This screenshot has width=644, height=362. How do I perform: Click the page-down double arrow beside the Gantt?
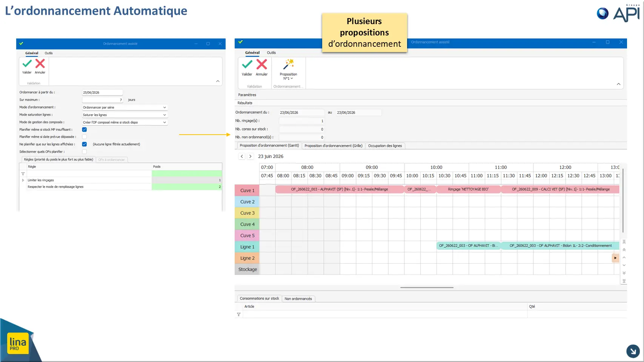click(624, 273)
